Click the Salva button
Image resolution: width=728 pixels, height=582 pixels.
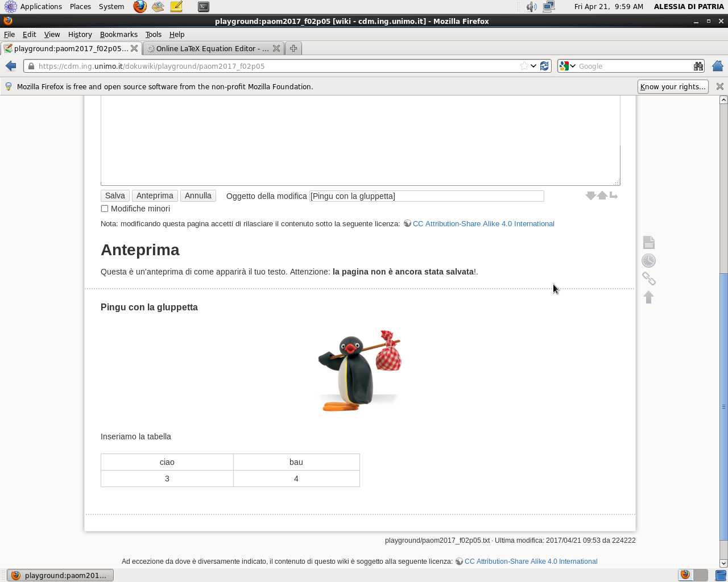coord(115,196)
